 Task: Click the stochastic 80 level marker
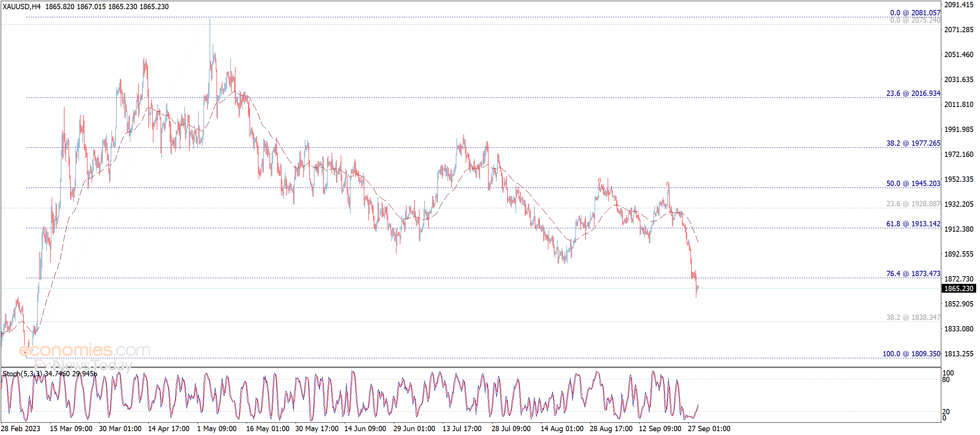click(946, 379)
